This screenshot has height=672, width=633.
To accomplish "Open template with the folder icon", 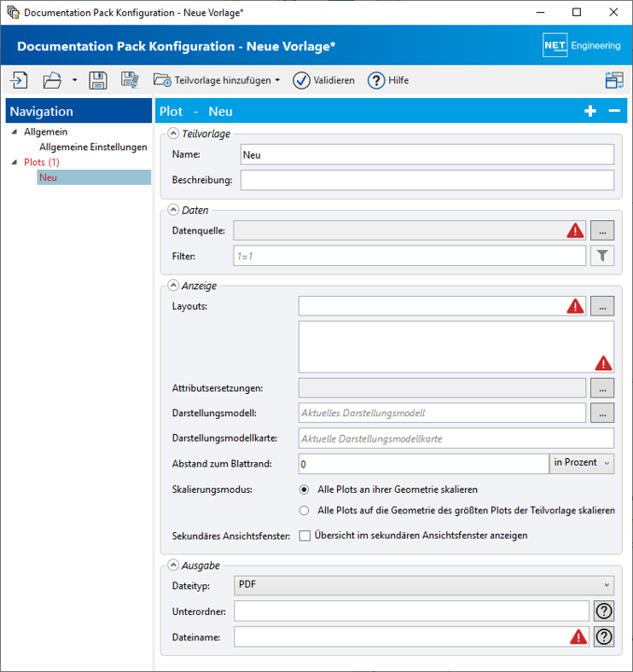I will 52,80.
